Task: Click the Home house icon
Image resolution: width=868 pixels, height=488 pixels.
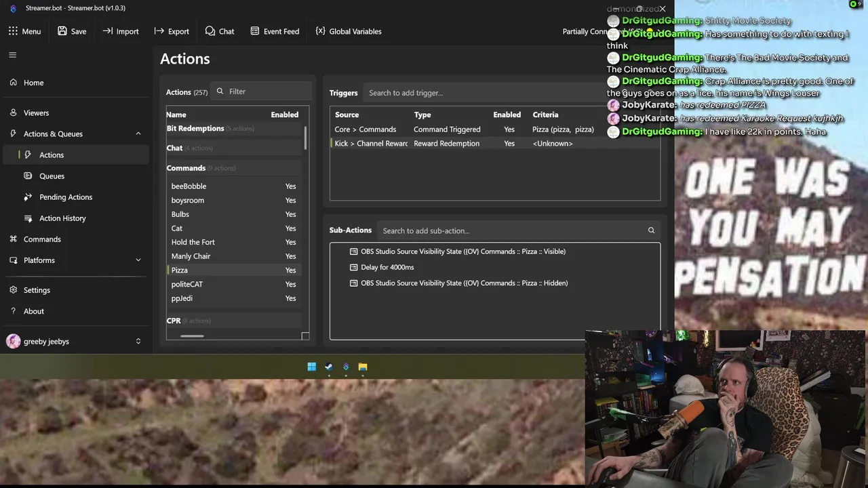Action: 13,83
